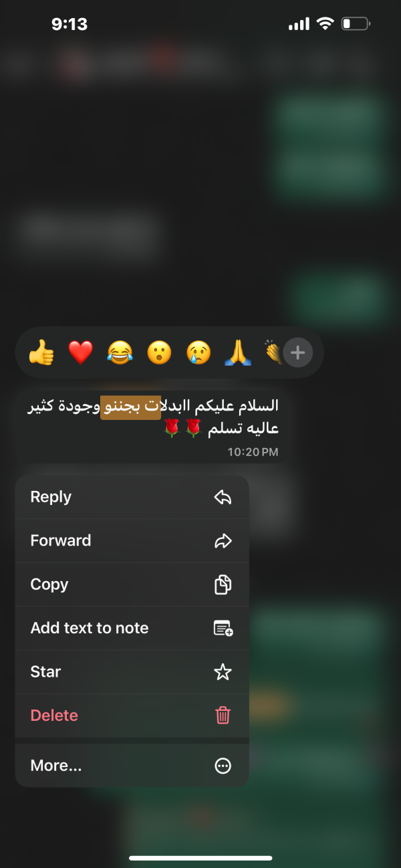The width and height of the screenshot is (401, 868).
Task: Choose Forward from the context menu
Action: [132, 540]
